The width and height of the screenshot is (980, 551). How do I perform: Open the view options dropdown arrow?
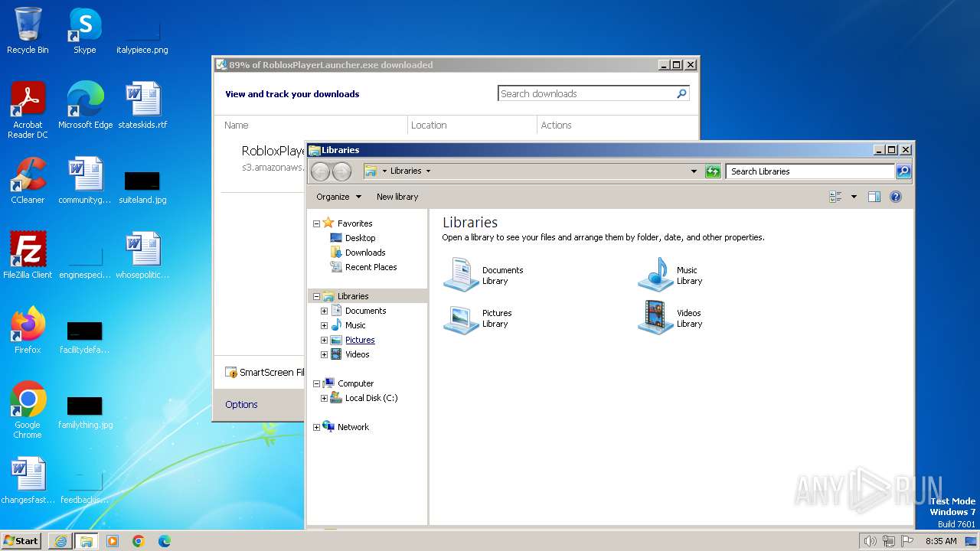pos(854,197)
